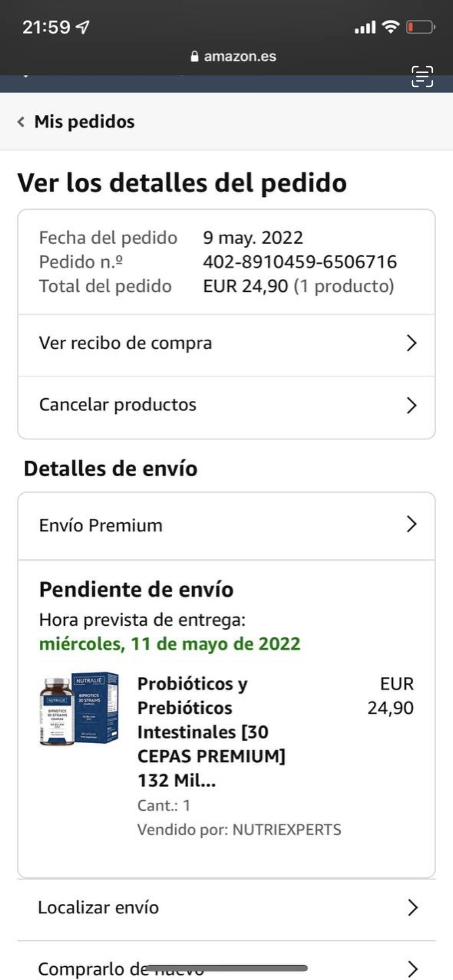Open the Nutralie probiotics product image
Viewport: 453px width, 980px height.
click(79, 709)
